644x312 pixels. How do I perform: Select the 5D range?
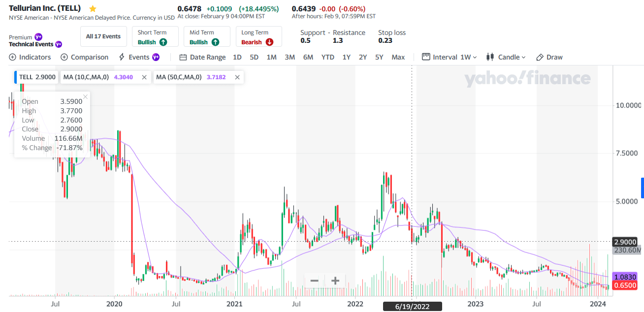(x=254, y=57)
